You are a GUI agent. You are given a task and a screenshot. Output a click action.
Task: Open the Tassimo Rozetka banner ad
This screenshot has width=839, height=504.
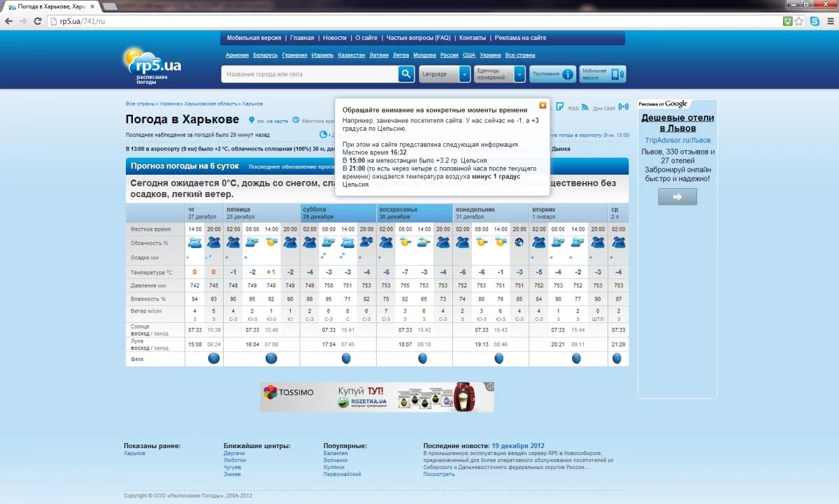(x=378, y=397)
